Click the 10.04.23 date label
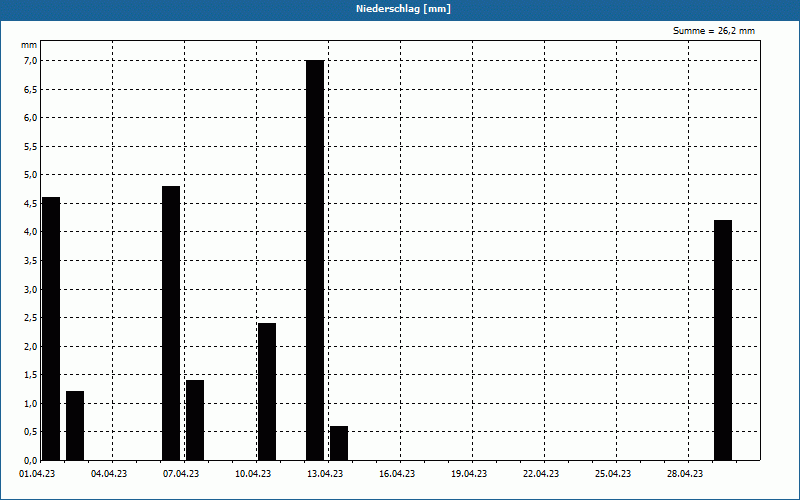The width and height of the screenshot is (800, 500). pyautogui.click(x=253, y=473)
